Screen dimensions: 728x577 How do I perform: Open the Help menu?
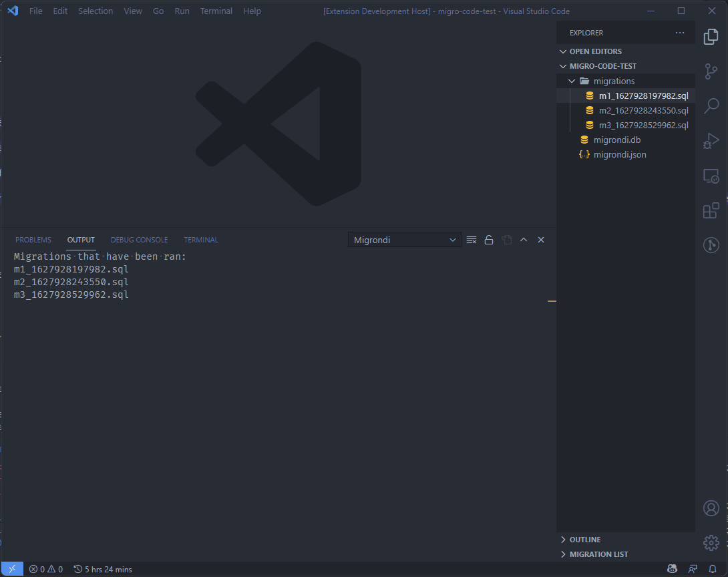pyautogui.click(x=252, y=11)
